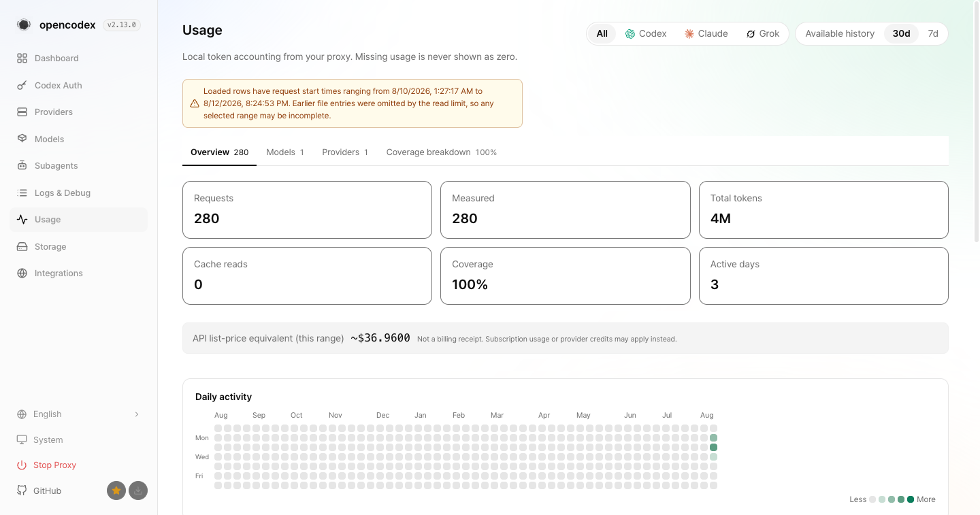Image resolution: width=980 pixels, height=515 pixels.
Task: Click the "Loaded rows have request start times" warning text
Action: (x=348, y=103)
